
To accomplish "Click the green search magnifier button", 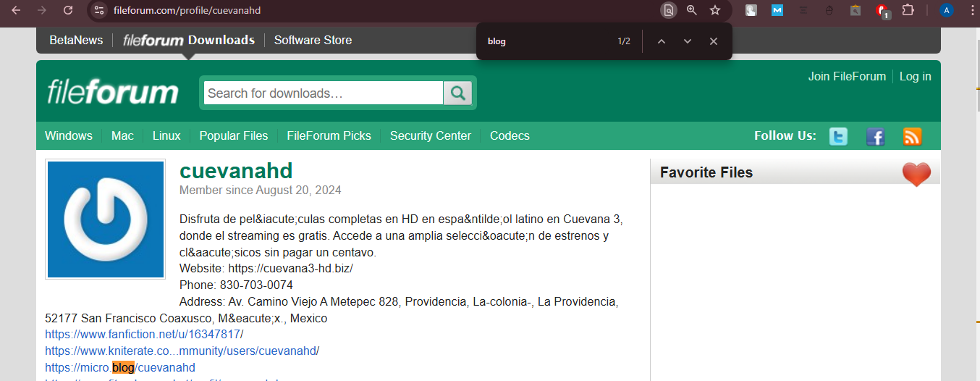I will [x=457, y=93].
